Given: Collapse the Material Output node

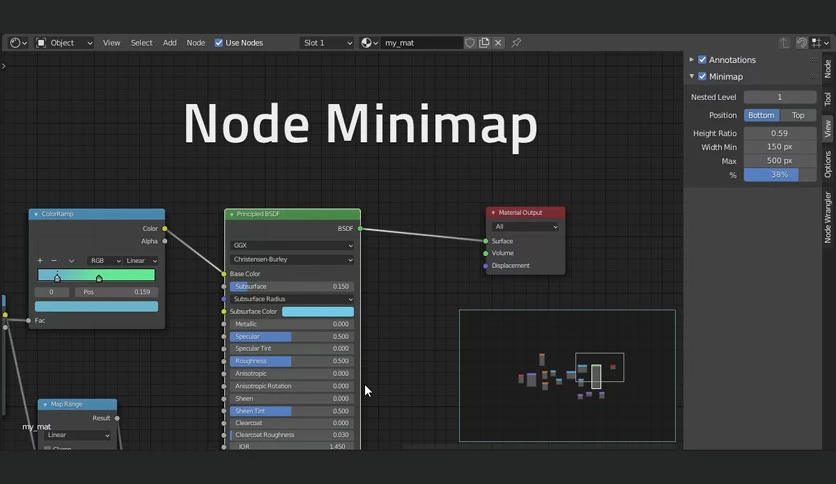Looking at the screenshot, I should coord(493,213).
